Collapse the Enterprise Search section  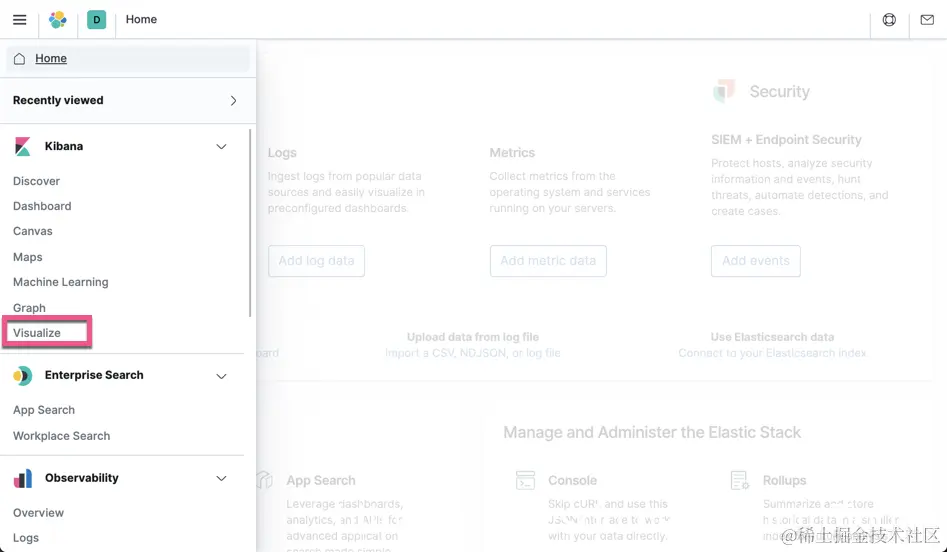(222, 376)
